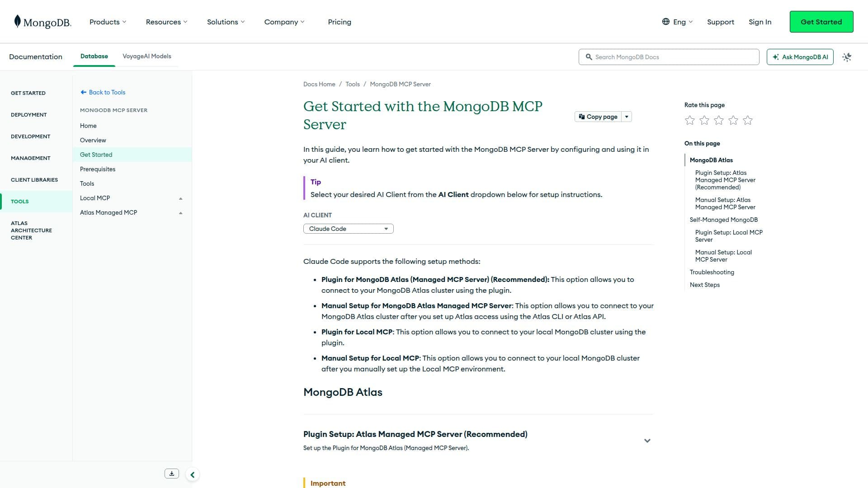Open the Pricing page
This screenshot has width=868, height=488.
pos(340,22)
